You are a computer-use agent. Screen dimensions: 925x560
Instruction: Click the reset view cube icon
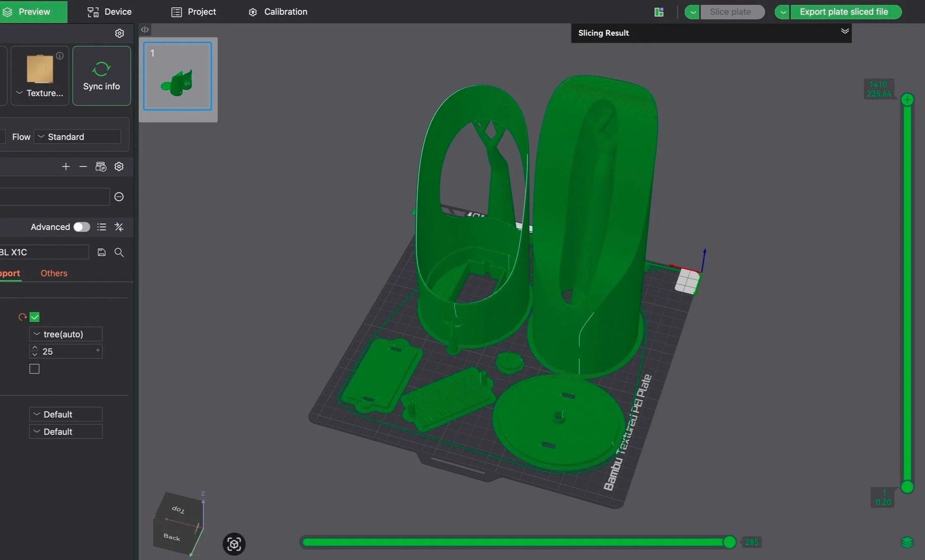234,544
